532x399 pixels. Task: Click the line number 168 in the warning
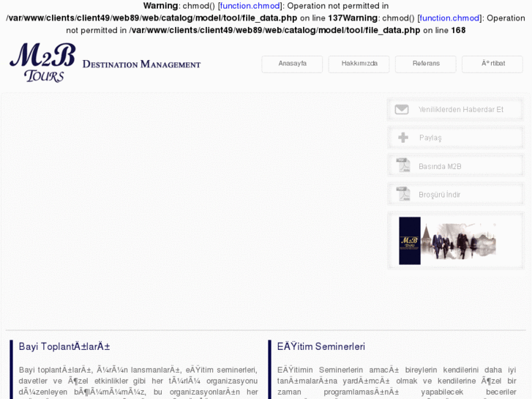tap(458, 30)
